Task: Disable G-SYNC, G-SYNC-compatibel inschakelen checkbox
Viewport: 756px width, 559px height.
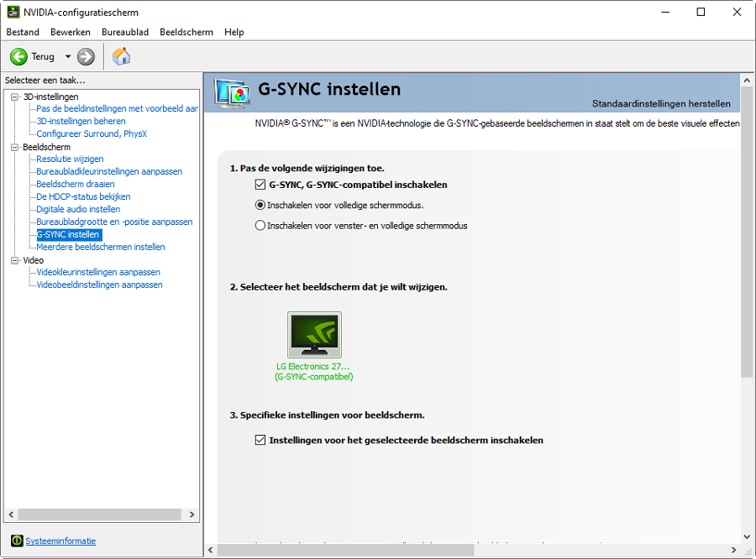Action: pyautogui.click(x=260, y=185)
